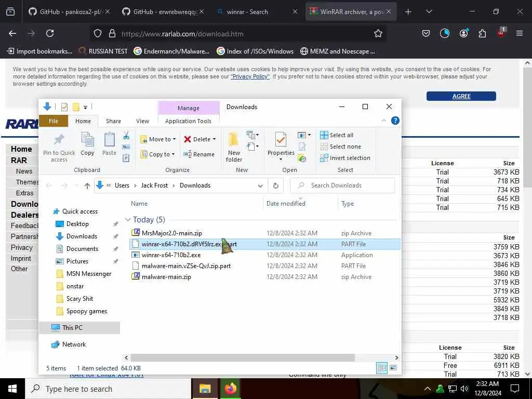Screen dimensions: 532x399
Task: Click Firefox icon in taskbar
Action: click(230, 389)
